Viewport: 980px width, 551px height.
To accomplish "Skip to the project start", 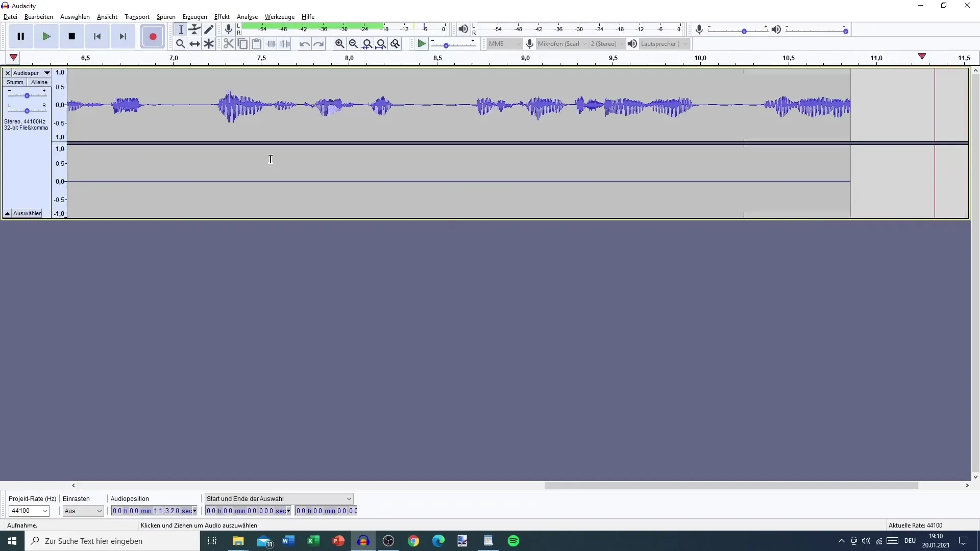I will [97, 36].
